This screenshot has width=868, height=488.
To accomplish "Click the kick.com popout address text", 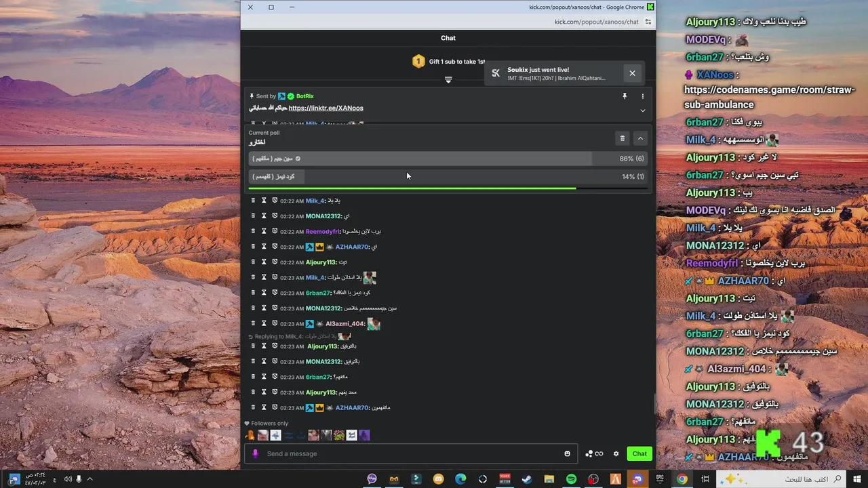I will (596, 22).
